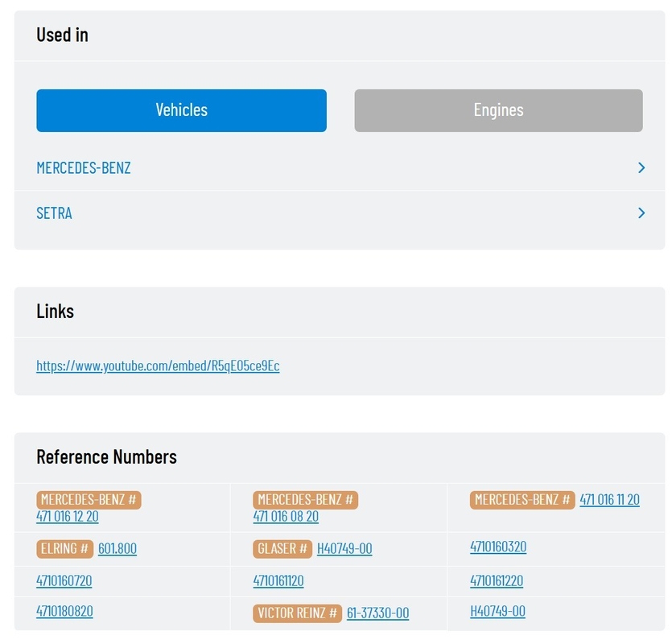Open reference number 4710160320
Viewport: 672px width, 644px height.
tap(498, 547)
